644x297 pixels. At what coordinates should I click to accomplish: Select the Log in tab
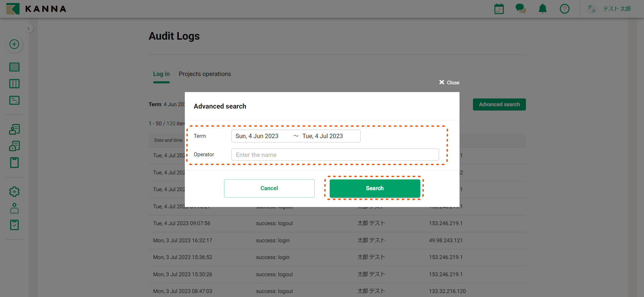tap(161, 74)
